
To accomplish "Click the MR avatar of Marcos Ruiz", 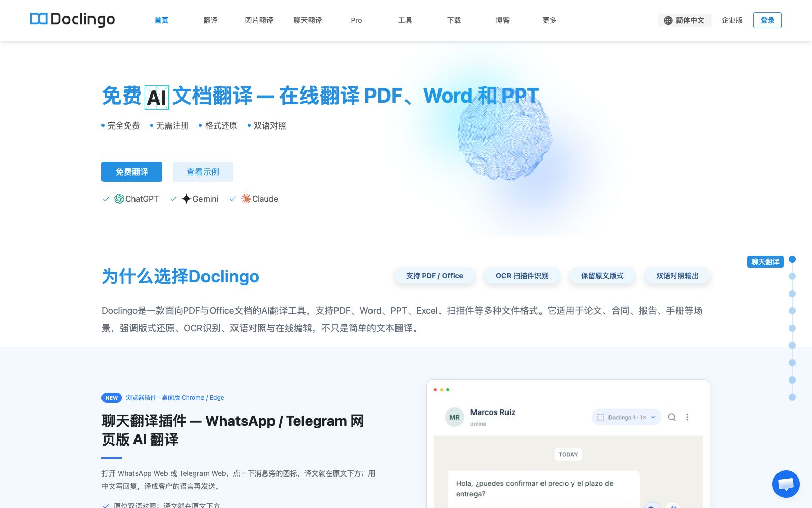I will 454,417.
